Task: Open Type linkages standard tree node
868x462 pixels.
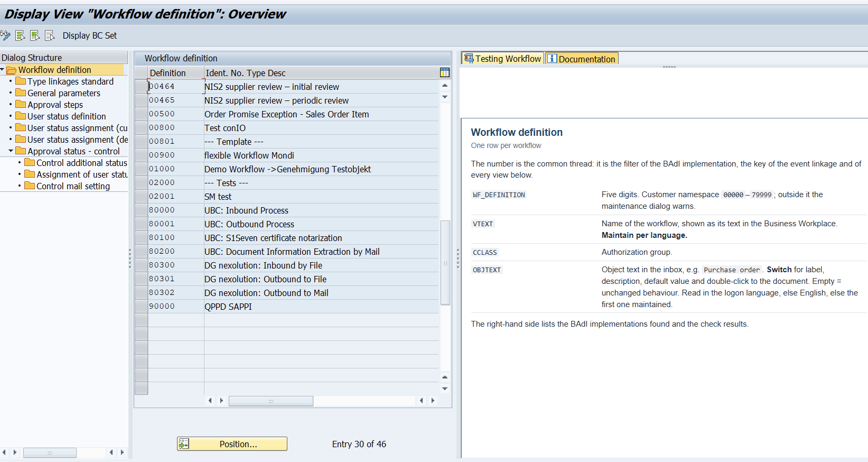Action: (70, 81)
